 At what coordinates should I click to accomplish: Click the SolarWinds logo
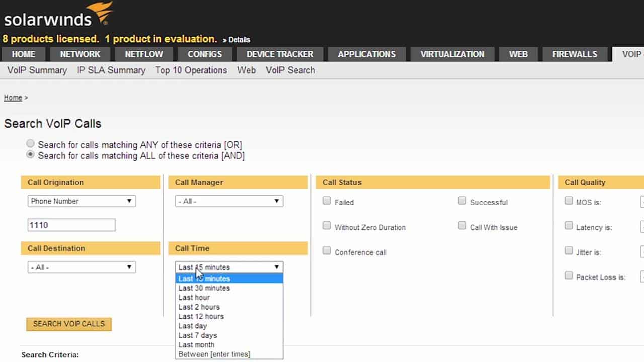click(x=58, y=15)
